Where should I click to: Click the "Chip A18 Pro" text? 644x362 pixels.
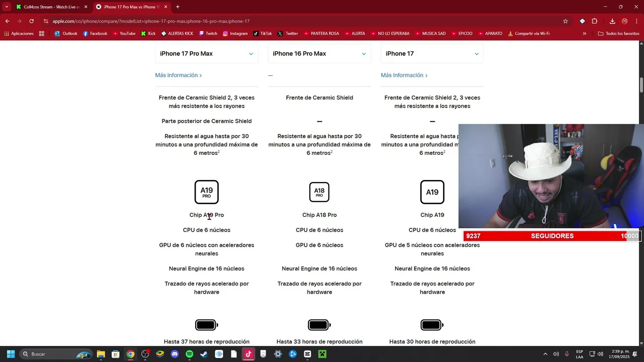[319, 215]
